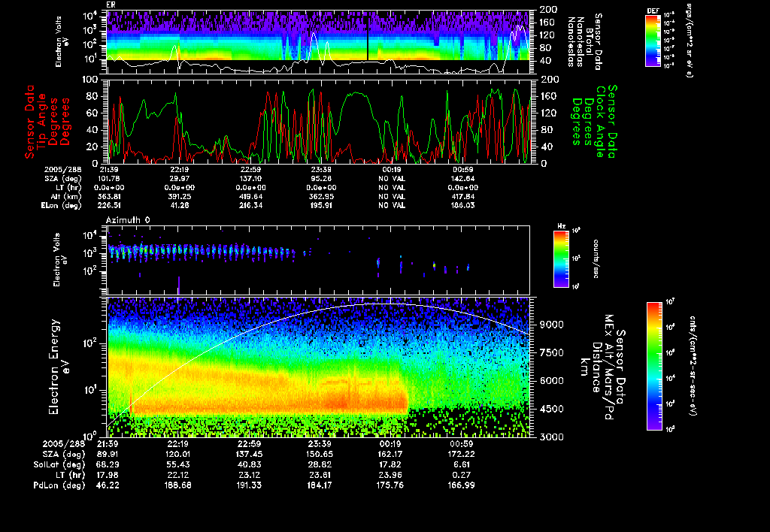Click the PdLon value 175.76

point(390,485)
